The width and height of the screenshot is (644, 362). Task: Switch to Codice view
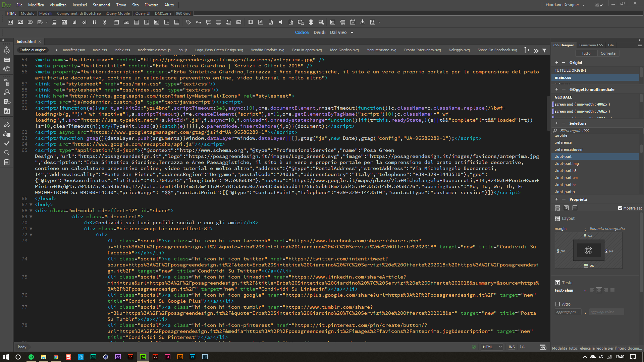[x=302, y=33]
